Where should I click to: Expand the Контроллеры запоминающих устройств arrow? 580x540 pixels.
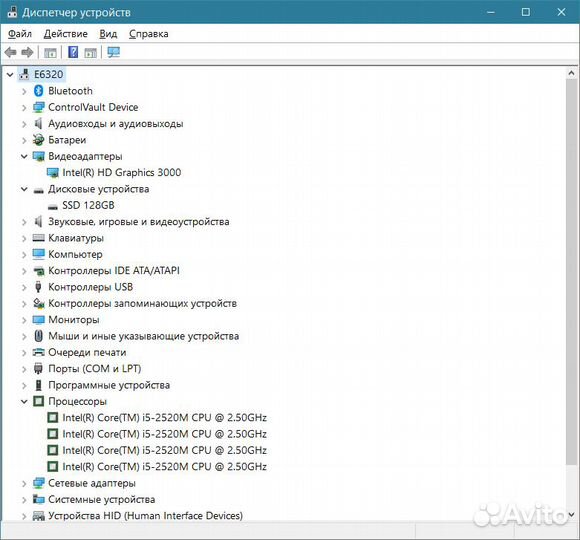coord(24,304)
